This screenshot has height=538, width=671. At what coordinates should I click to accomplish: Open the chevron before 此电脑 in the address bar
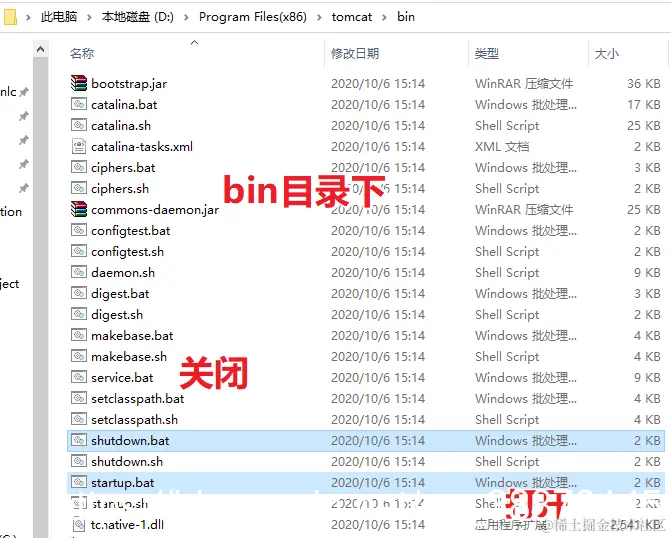(28, 17)
